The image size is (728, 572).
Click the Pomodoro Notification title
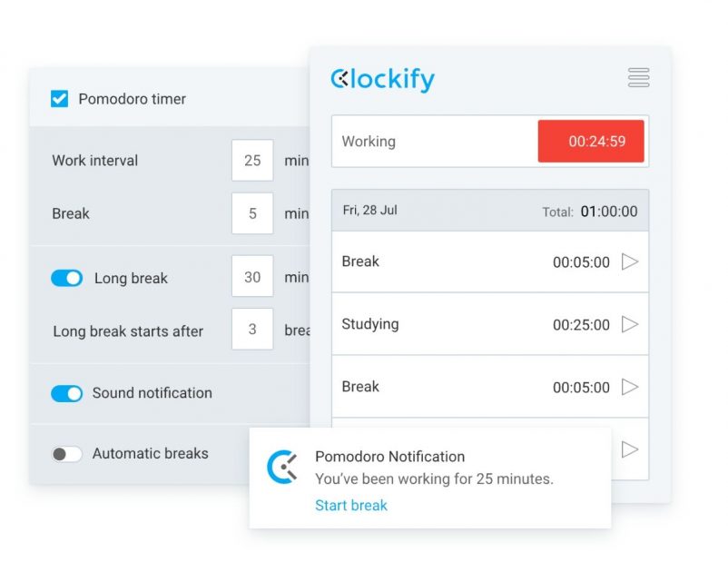pos(389,457)
